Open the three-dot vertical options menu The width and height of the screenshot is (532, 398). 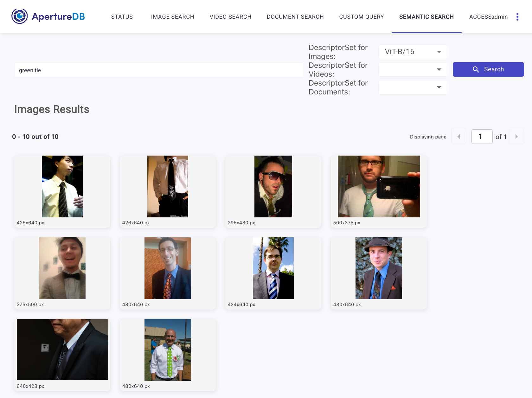tap(517, 17)
